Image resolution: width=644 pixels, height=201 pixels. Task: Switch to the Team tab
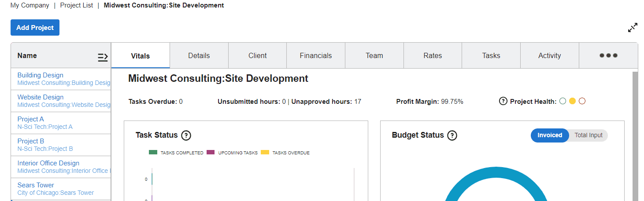coord(374,56)
